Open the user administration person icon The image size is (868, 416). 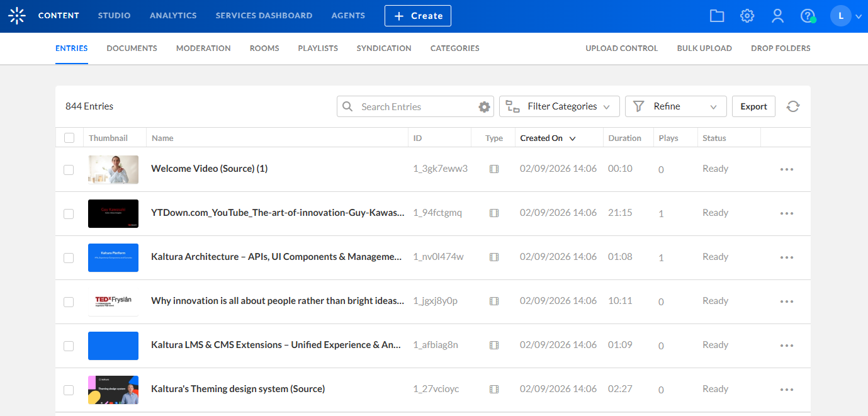point(777,16)
